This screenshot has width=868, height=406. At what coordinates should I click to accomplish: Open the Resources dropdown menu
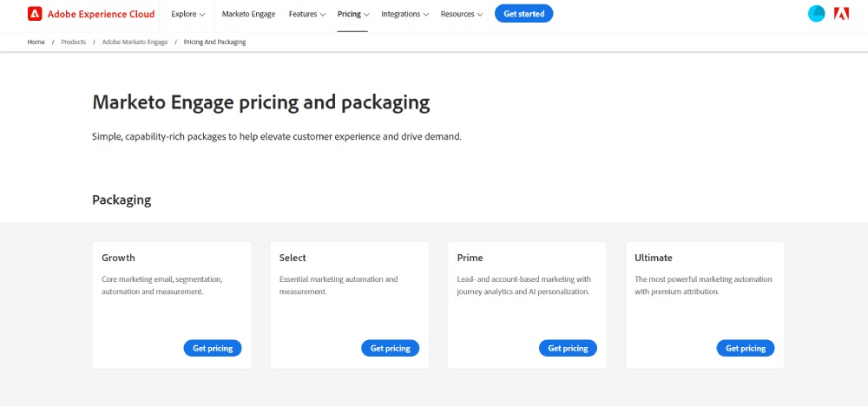click(462, 14)
